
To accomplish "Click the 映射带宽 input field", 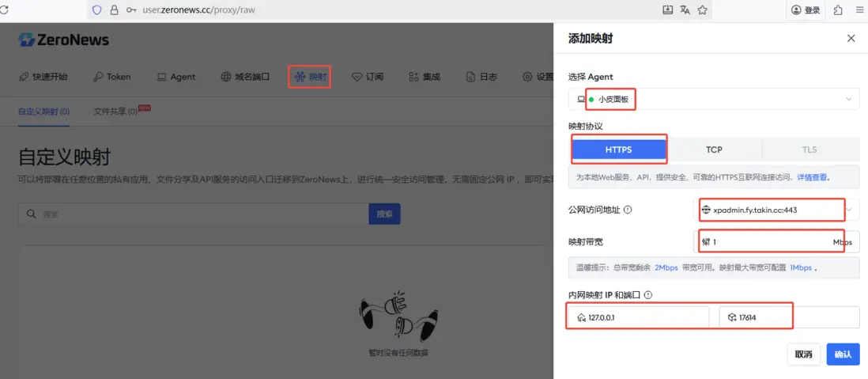I will 776,241.
